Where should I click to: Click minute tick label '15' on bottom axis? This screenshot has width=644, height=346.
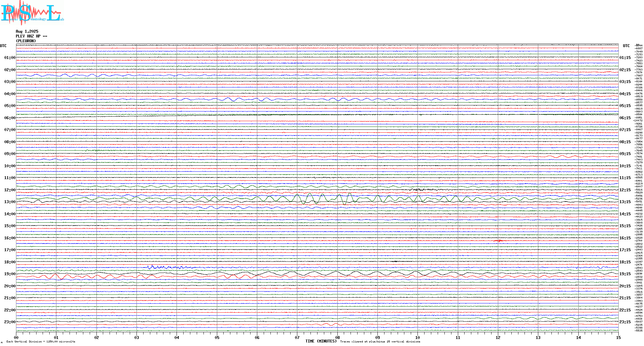pos(618,337)
